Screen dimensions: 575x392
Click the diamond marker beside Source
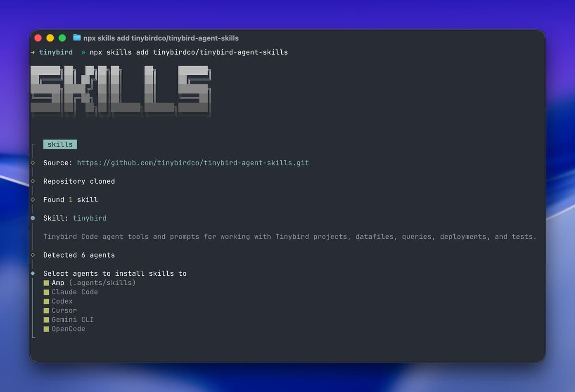click(x=33, y=163)
